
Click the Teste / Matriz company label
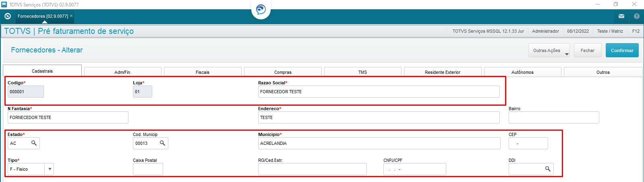(x=610, y=31)
